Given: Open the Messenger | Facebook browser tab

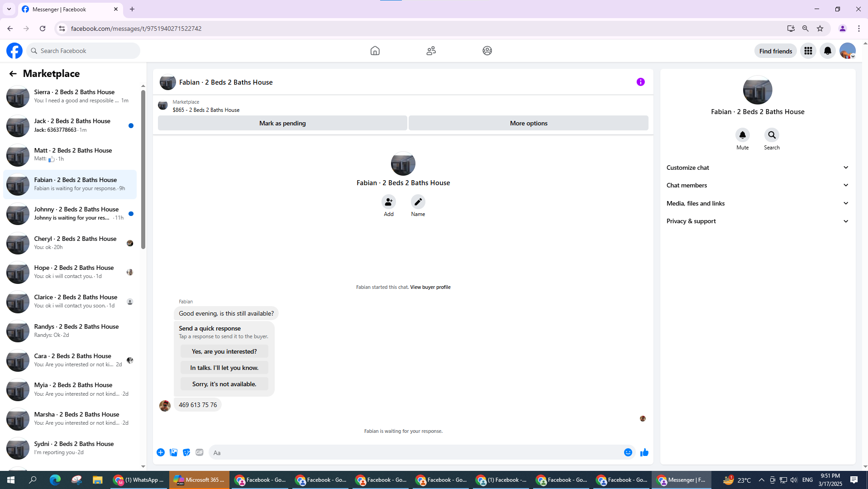Looking at the screenshot, I should click(x=70, y=9).
